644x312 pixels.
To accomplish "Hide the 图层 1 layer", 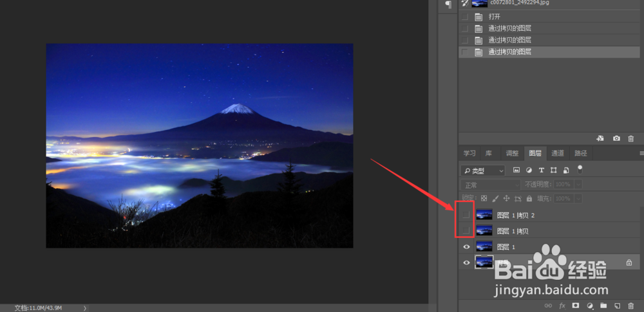I will [466, 247].
